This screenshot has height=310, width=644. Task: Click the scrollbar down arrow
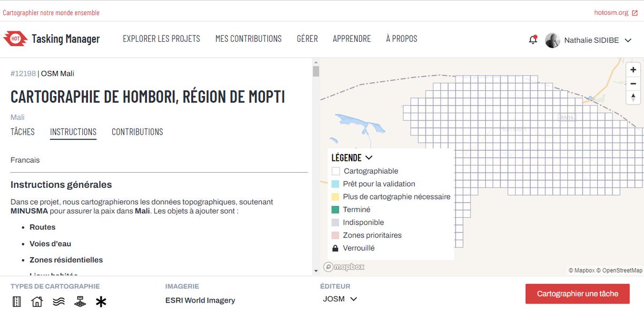pyautogui.click(x=316, y=271)
